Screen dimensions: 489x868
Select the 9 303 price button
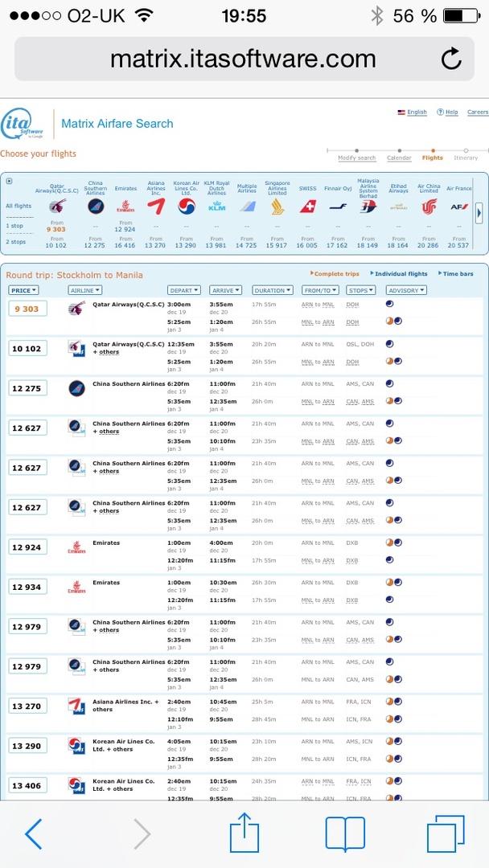28,309
